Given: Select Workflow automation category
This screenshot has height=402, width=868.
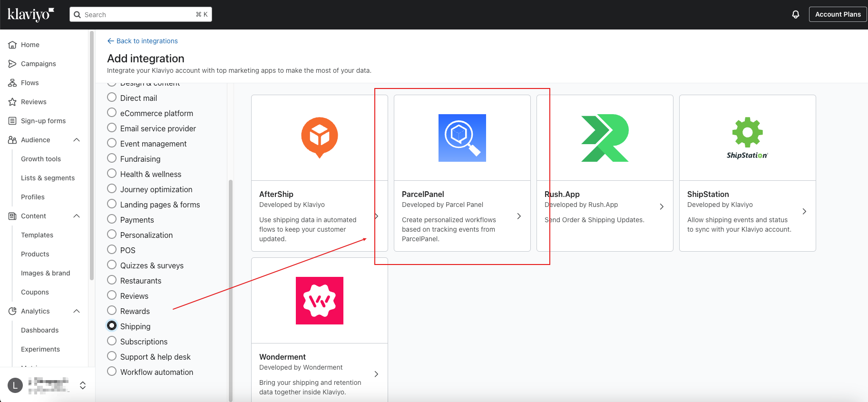Looking at the screenshot, I should tap(112, 372).
